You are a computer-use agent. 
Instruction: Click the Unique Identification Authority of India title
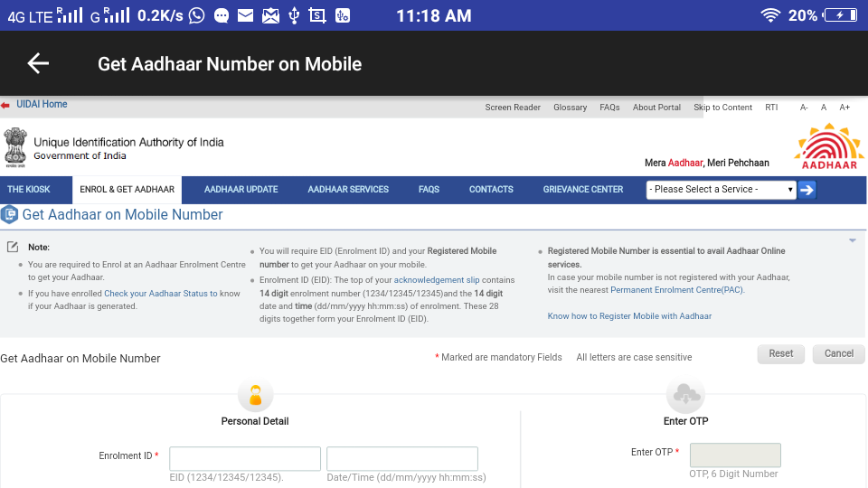(128, 142)
